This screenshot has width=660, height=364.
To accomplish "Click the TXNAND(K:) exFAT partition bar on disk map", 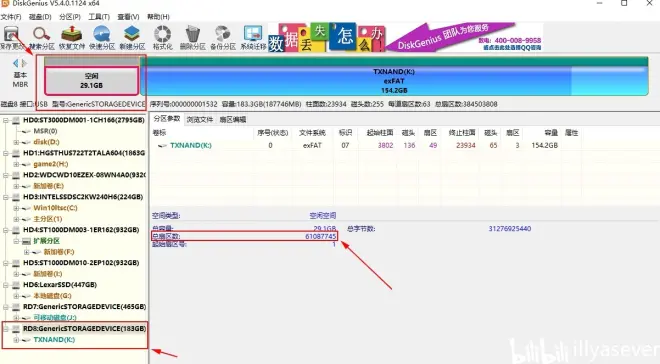I will click(x=394, y=80).
